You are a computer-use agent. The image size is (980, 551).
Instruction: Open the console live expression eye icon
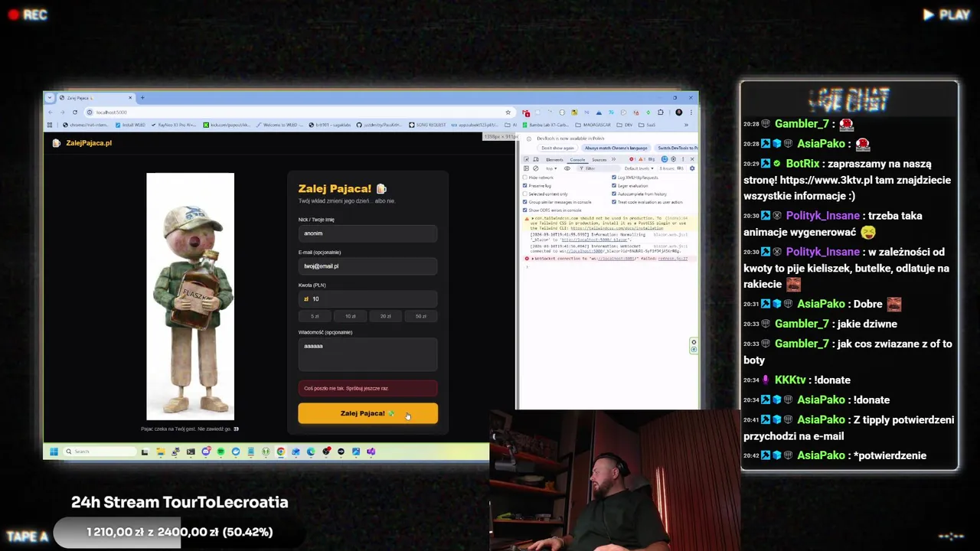(567, 168)
